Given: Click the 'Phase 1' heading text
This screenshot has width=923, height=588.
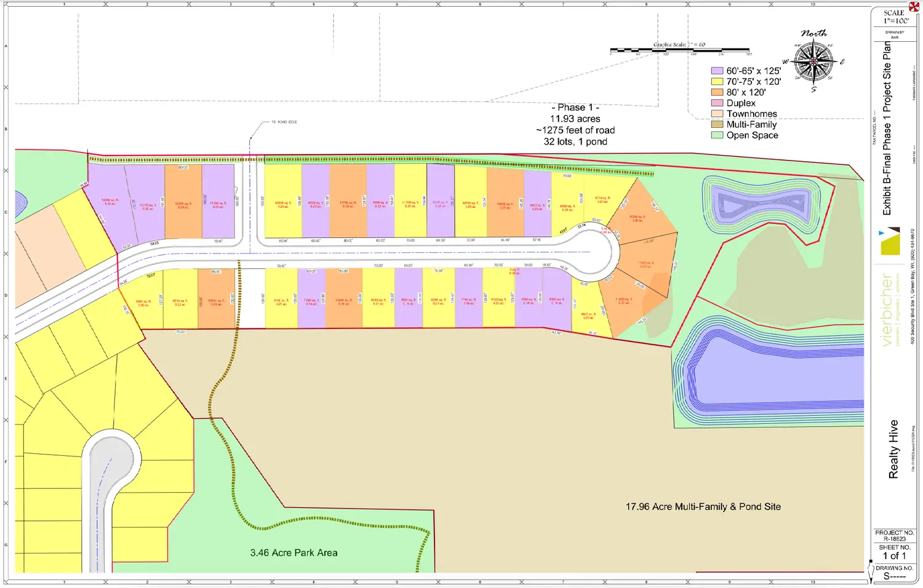Looking at the screenshot, I should point(575,108).
